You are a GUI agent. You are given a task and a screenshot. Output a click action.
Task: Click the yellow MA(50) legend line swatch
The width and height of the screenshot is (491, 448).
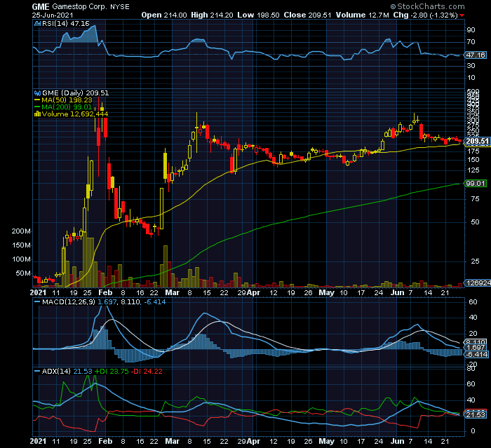[x=37, y=100]
